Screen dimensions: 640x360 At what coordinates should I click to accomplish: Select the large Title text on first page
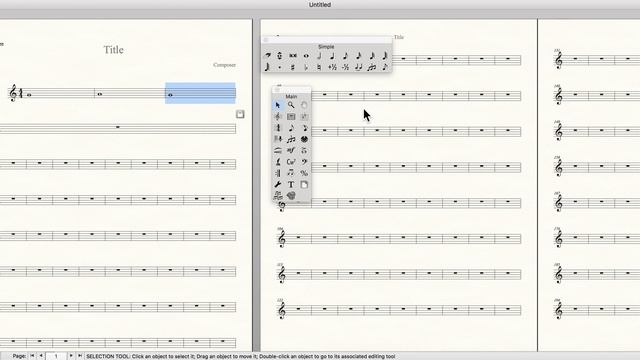113,50
